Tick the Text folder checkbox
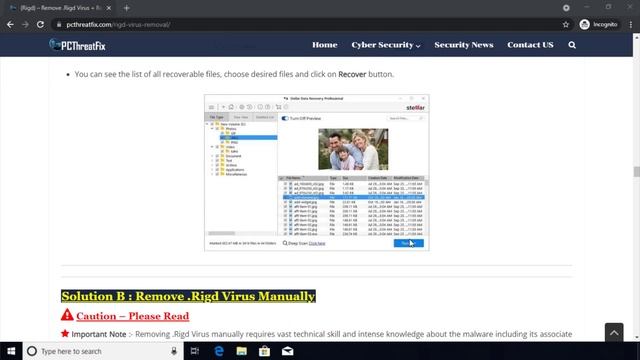The image size is (640, 360). coord(218,160)
